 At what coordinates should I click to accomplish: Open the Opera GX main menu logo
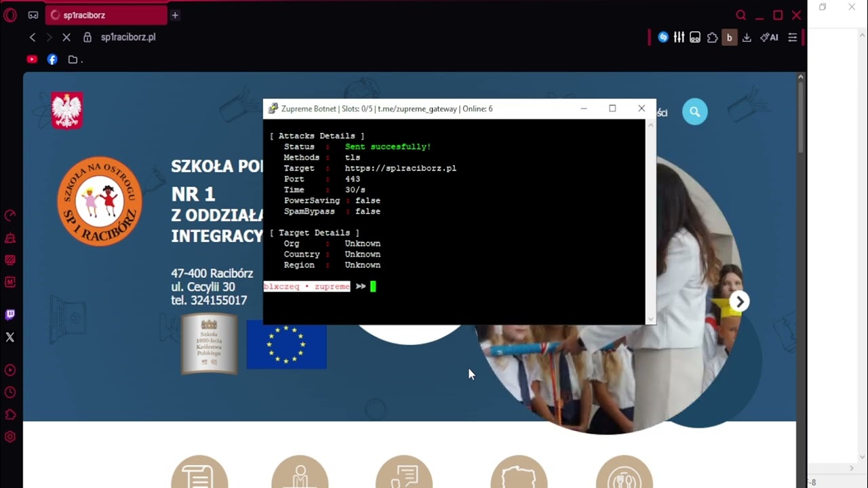[x=10, y=15]
